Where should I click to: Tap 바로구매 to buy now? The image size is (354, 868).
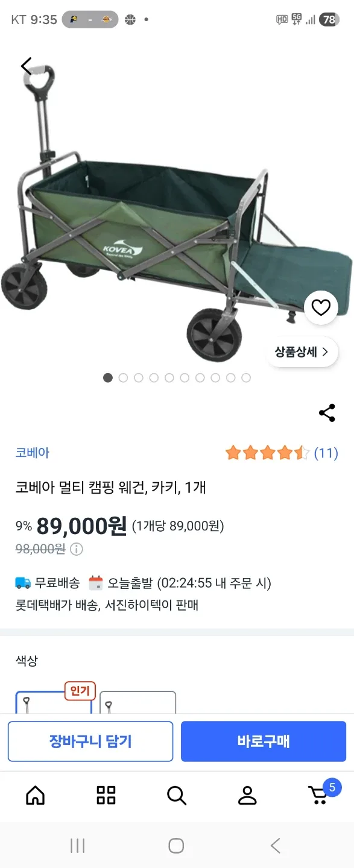[x=264, y=741]
